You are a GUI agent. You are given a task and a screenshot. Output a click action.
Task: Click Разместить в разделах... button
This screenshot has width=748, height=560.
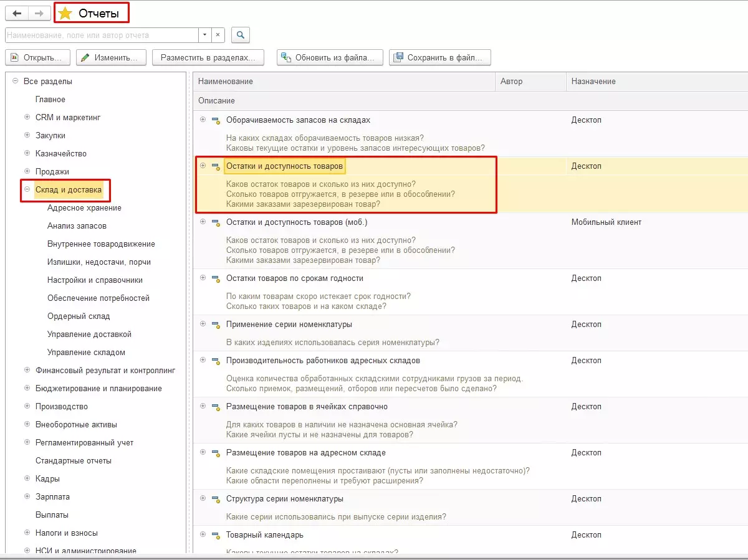click(x=208, y=57)
